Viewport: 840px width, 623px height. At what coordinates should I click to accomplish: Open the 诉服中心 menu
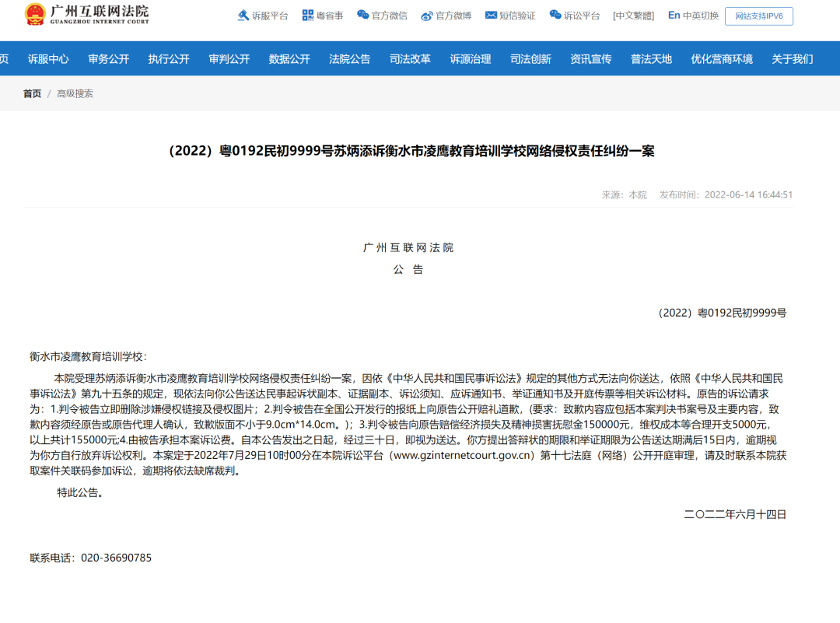(x=48, y=59)
